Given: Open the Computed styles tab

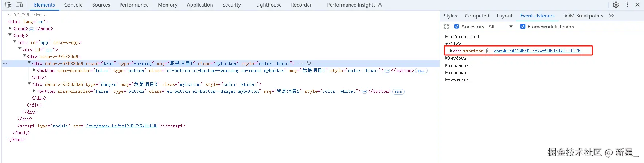Looking at the screenshot, I should pyautogui.click(x=477, y=16).
